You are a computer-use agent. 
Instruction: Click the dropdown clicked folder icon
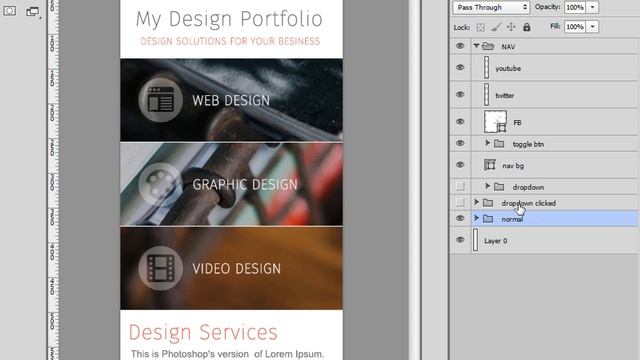click(488, 203)
